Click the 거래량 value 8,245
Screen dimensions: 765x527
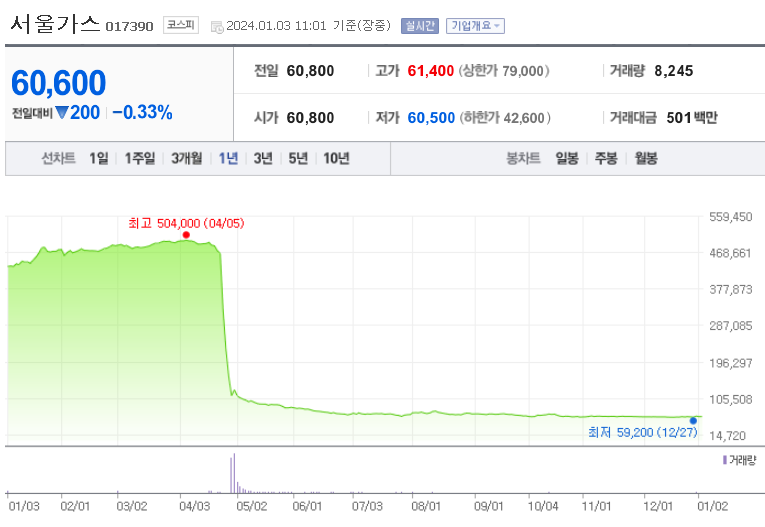pyautogui.click(x=674, y=71)
